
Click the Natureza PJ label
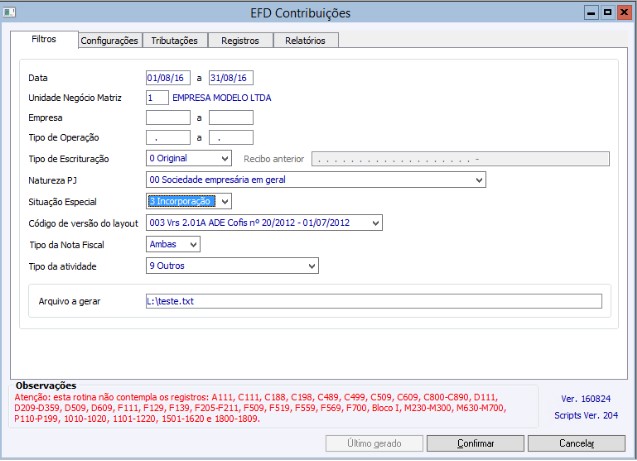tap(52, 180)
